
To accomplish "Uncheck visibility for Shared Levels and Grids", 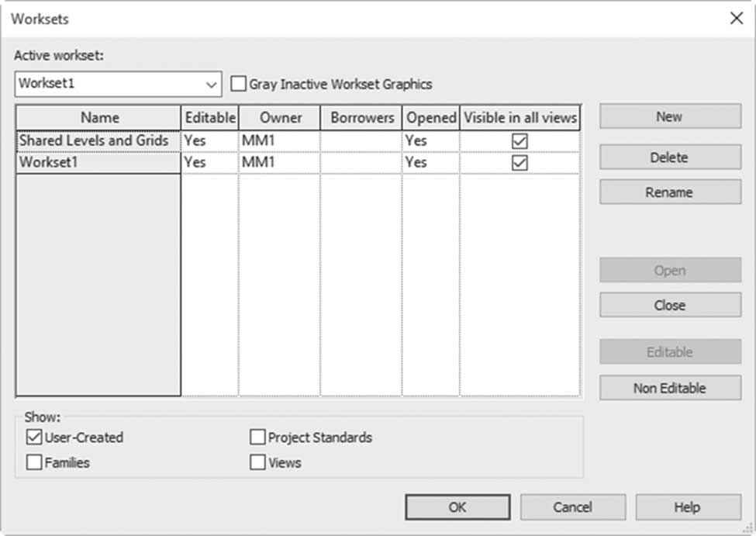I will pos(520,141).
